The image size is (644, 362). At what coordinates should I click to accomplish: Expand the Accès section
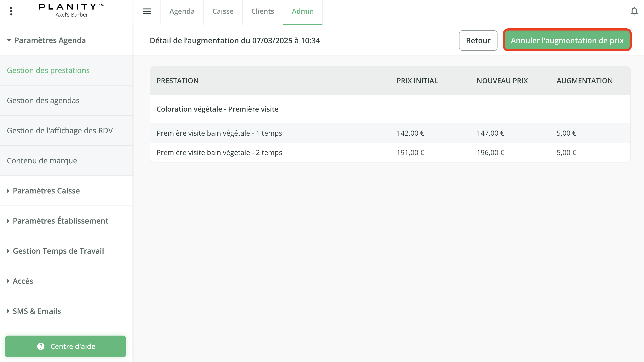point(23,281)
